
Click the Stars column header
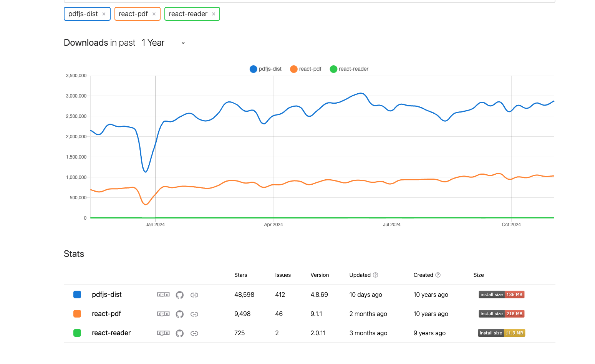(x=241, y=275)
